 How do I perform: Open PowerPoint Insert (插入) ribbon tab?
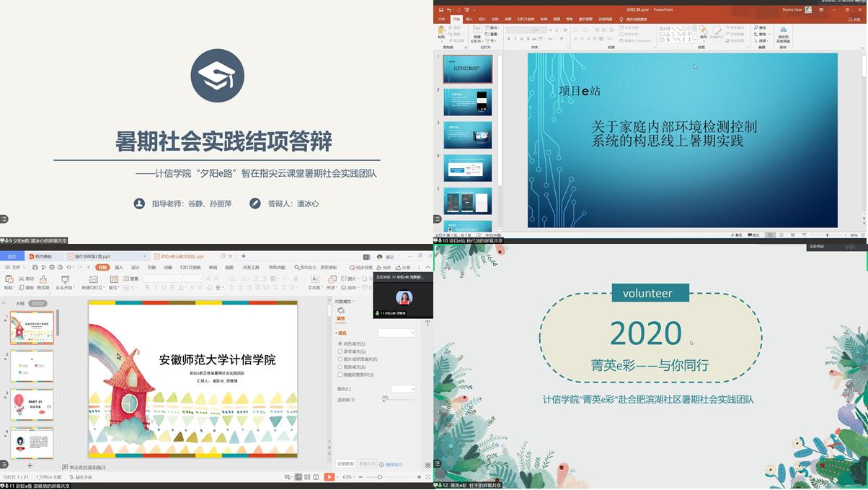click(469, 19)
